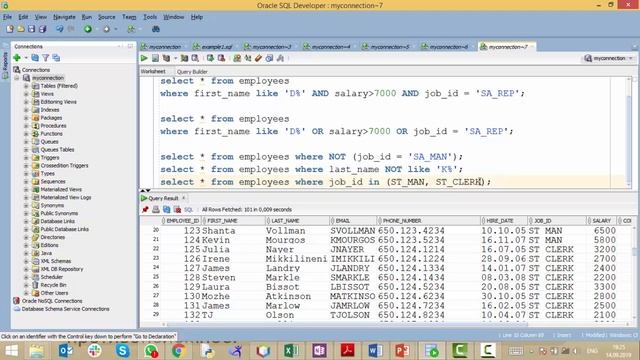
Task: Select the Materialized Views tree item
Action: coord(61,189)
